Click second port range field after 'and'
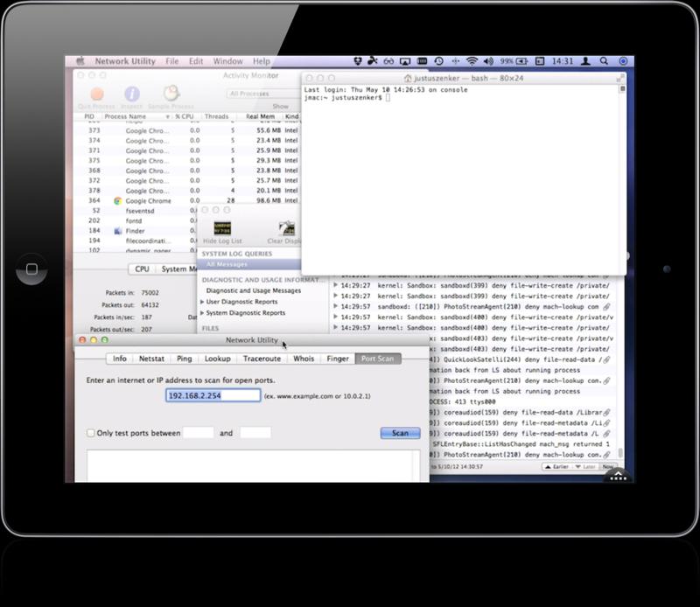 (255, 432)
